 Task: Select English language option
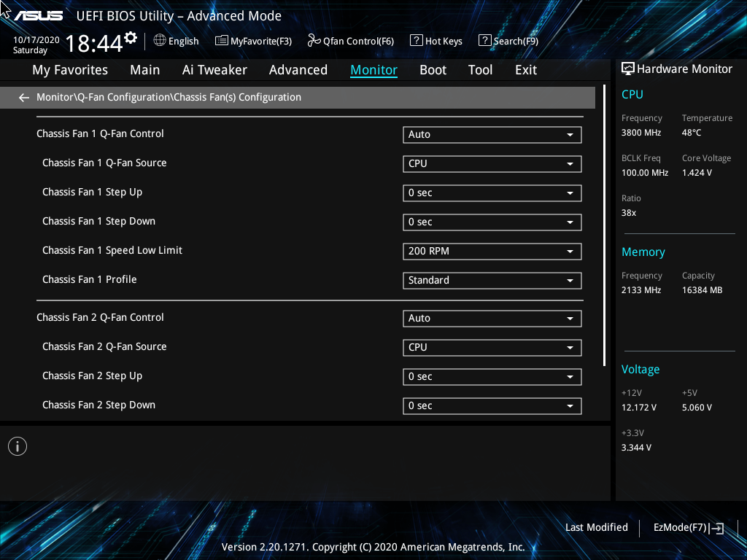pos(183,42)
